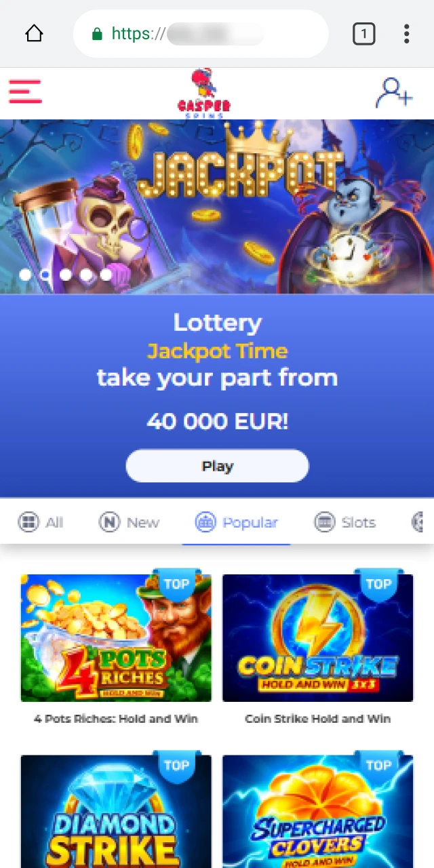This screenshot has width=434, height=868.
Task: Click the Play lottery button
Action: [x=217, y=466]
